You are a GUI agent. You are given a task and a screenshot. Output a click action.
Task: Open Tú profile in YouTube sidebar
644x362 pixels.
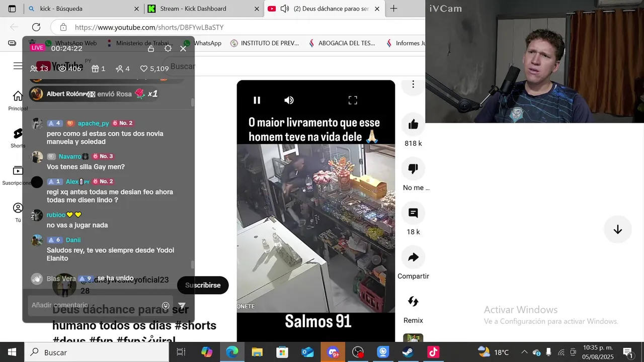click(18, 212)
